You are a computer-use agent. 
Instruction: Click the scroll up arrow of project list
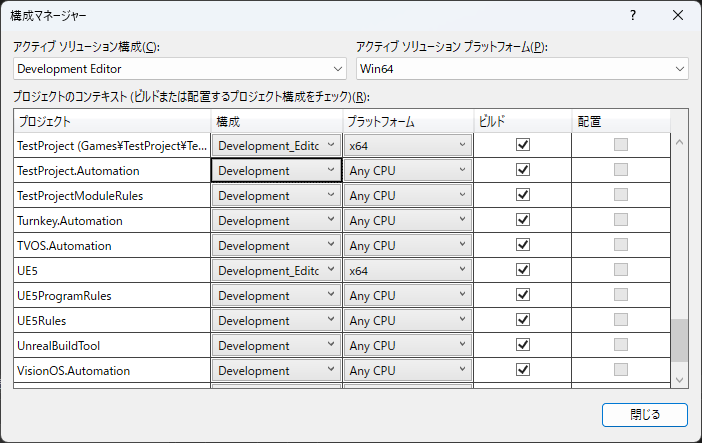[x=679, y=142]
